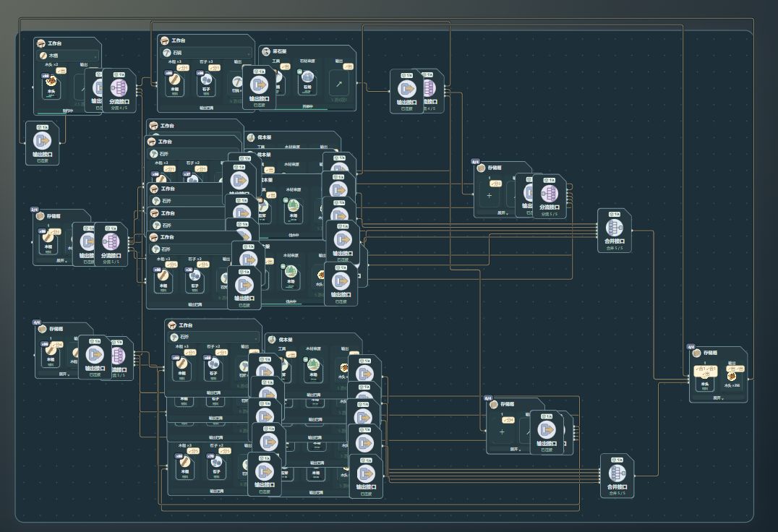The height and width of the screenshot is (532, 778).
Task: Select the 采石景 quarry node icon
Action: point(267,51)
